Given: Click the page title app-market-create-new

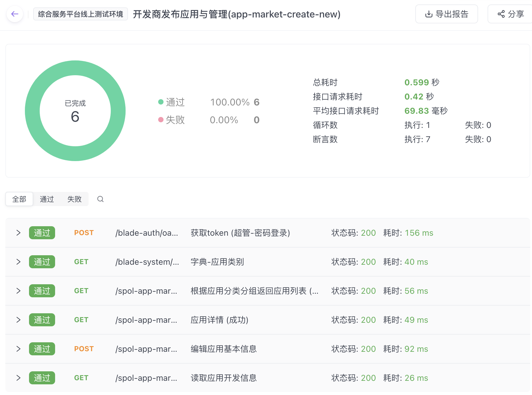Looking at the screenshot, I should click(237, 14).
